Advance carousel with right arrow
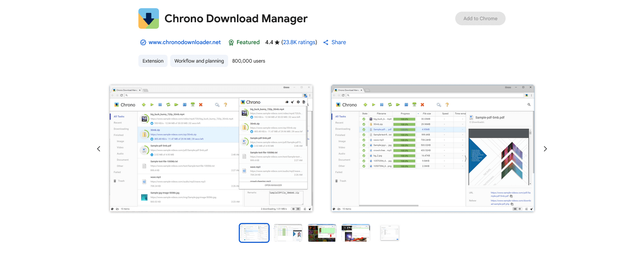644x263 pixels. coord(545,149)
